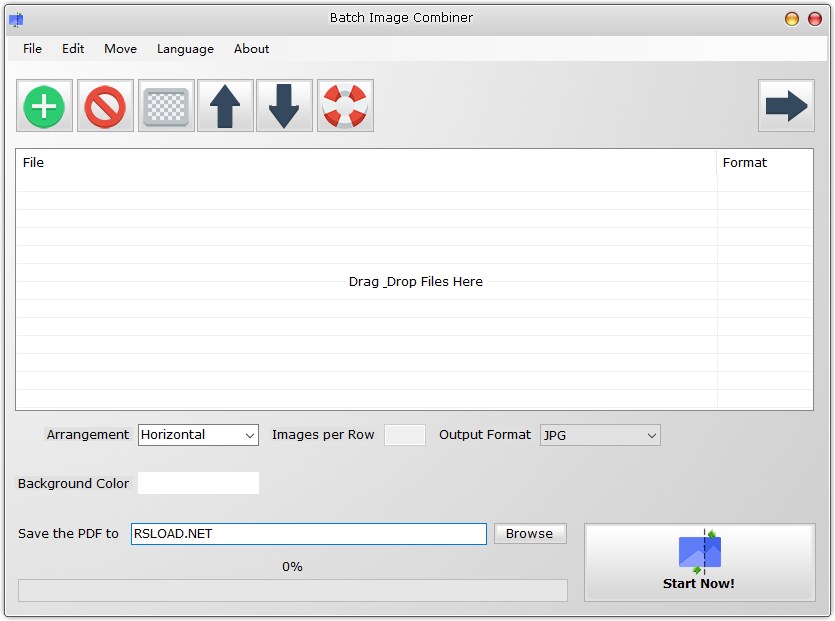Clear the list using the grid icon
The image size is (835, 621).
coord(165,106)
